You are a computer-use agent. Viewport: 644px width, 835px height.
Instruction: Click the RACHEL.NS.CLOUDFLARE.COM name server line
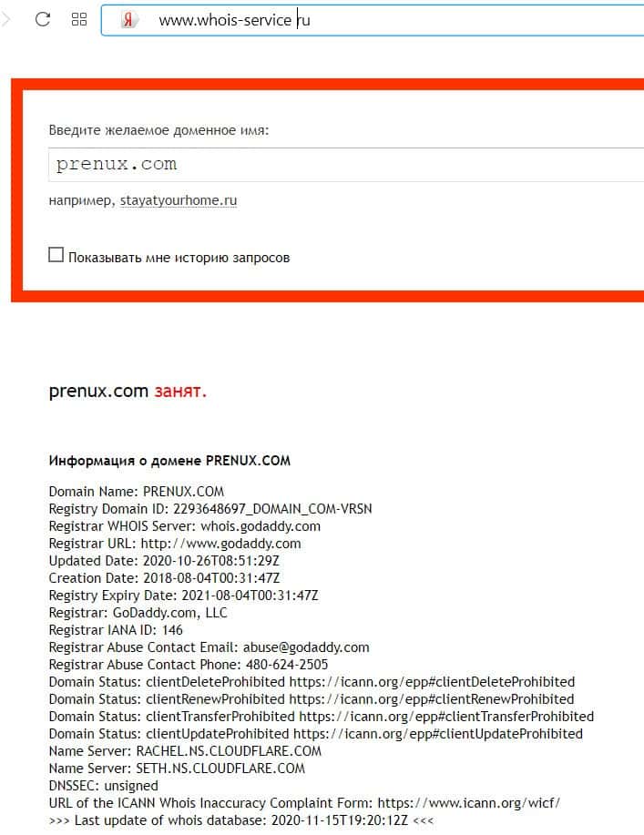pos(185,751)
